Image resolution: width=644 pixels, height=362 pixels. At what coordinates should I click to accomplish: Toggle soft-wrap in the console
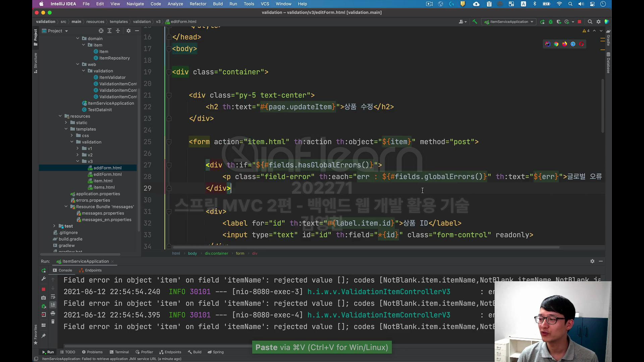[x=53, y=297]
